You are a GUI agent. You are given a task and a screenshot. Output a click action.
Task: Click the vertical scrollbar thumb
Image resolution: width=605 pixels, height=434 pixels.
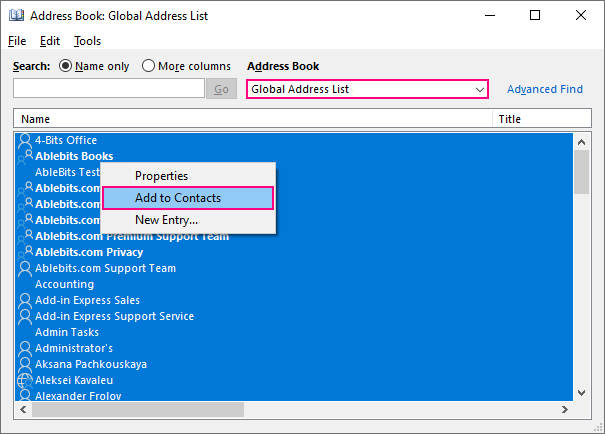tap(581, 172)
